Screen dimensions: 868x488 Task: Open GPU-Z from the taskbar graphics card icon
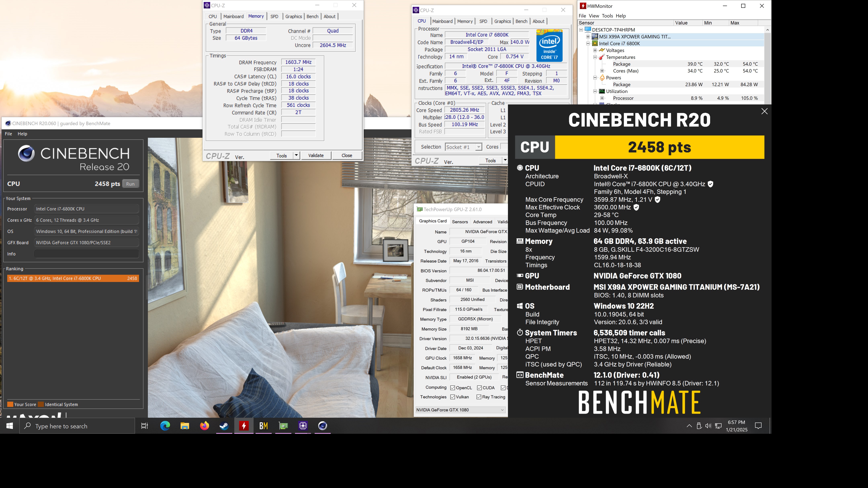tap(283, 426)
